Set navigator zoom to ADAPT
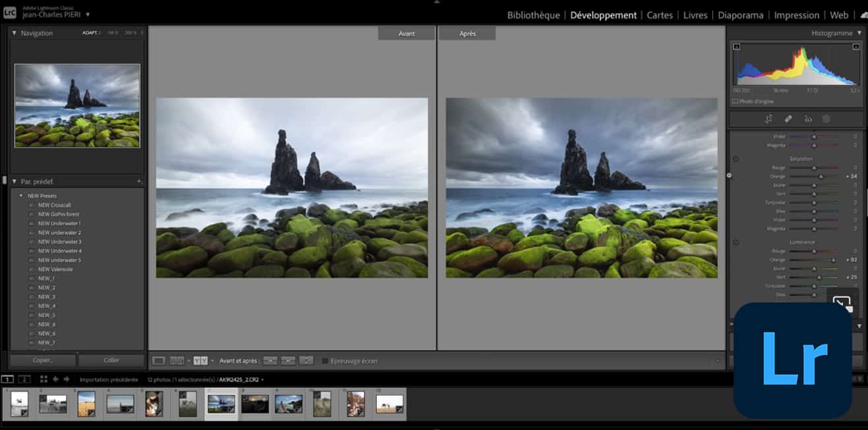Image resolution: width=868 pixels, height=430 pixels. click(92, 33)
